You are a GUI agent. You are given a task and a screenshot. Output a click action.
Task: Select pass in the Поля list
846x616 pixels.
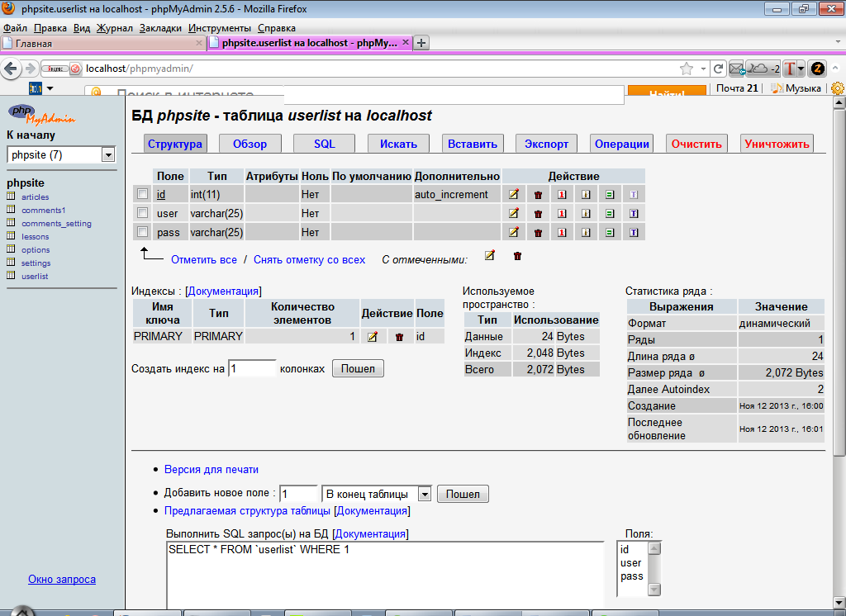tap(631, 576)
